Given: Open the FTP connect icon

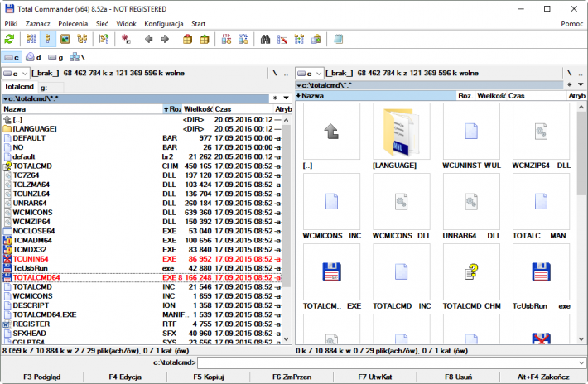Looking at the screenshot, I should tap(226, 39).
